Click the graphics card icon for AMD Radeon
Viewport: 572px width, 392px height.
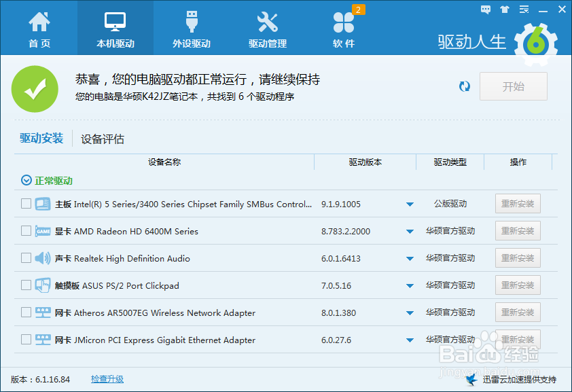coord(43,231)
